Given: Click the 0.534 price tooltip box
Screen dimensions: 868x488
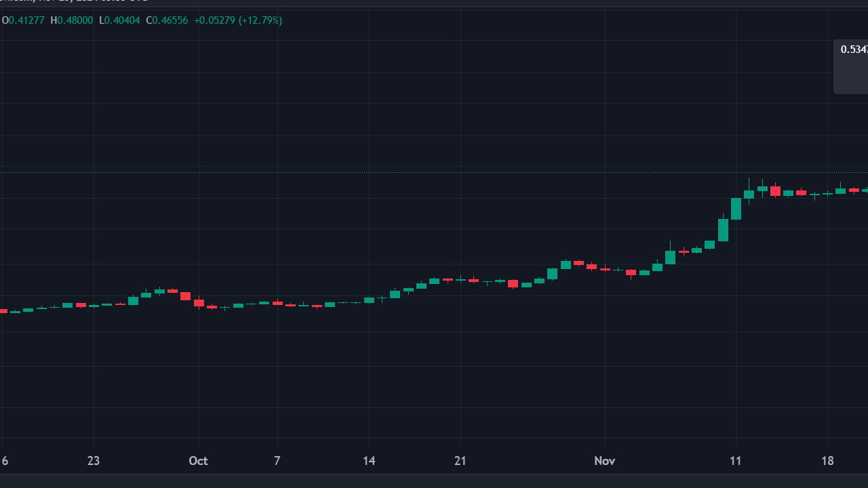Looking at the screenshot, I should point(851,66).
